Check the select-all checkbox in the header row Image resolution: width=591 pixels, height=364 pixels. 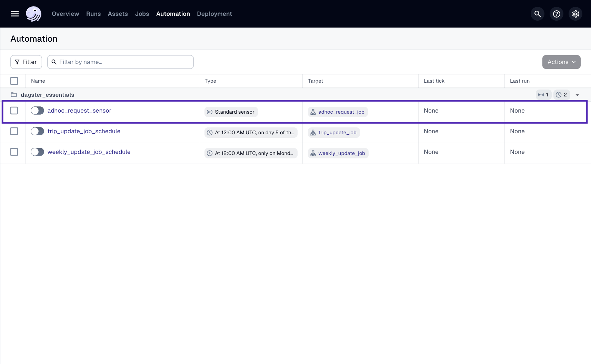click(x=14, y=81)
